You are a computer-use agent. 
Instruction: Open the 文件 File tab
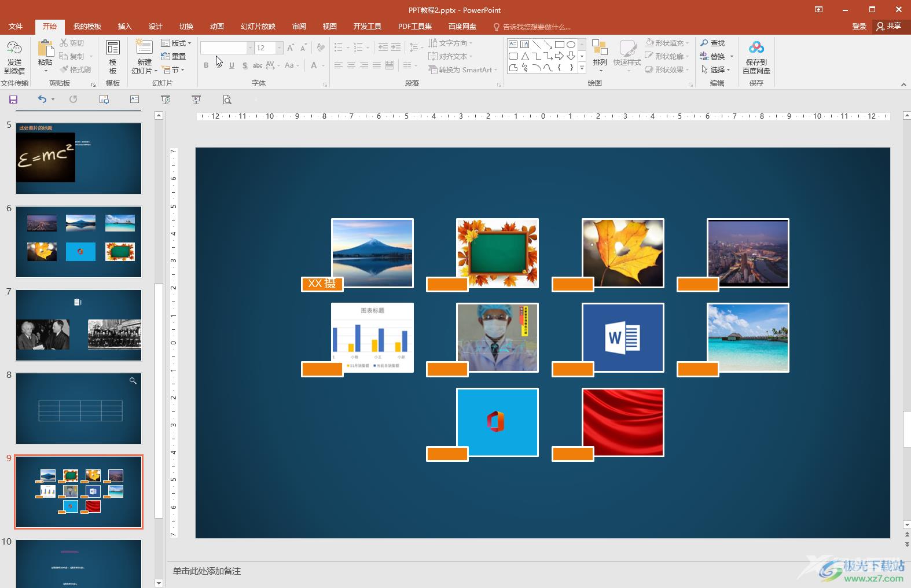pyautogui.click(x=16, y=26)
